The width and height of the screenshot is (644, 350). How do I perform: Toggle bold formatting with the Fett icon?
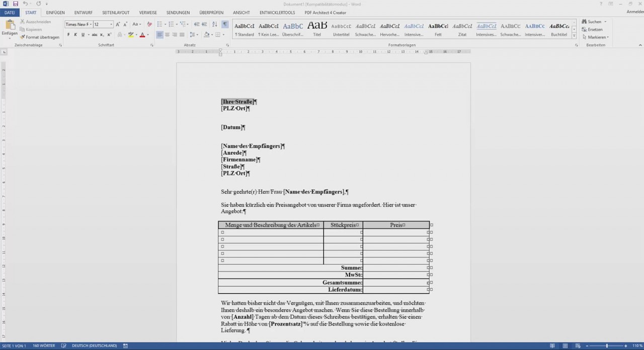pyautogui.click(x=68, y=35)
